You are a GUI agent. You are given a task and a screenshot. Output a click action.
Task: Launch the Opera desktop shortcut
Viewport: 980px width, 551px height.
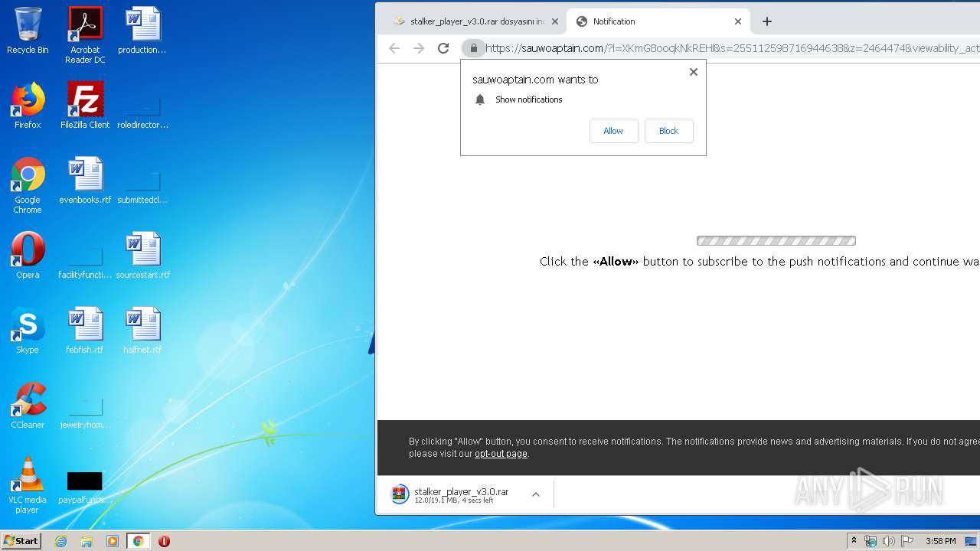click(x=28, y=256)
